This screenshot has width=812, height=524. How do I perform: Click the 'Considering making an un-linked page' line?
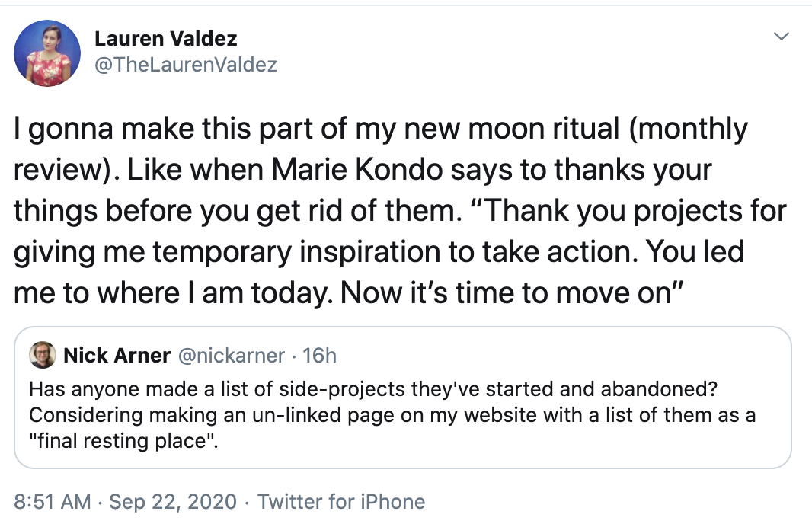(x=392, y=415)
